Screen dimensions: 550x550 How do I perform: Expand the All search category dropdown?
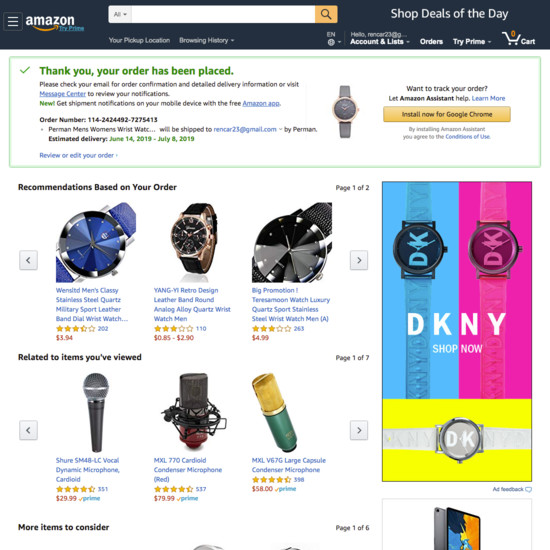(x=120, y=14)
